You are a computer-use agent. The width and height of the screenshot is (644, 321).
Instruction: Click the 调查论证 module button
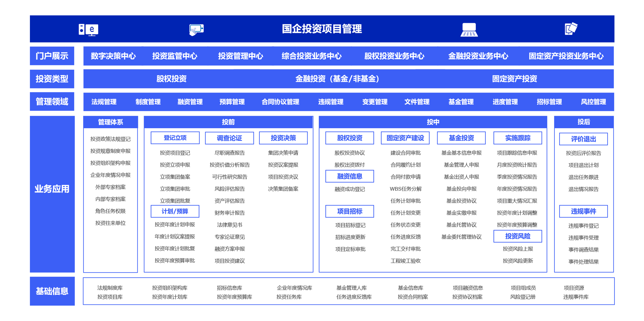(229, 138)
